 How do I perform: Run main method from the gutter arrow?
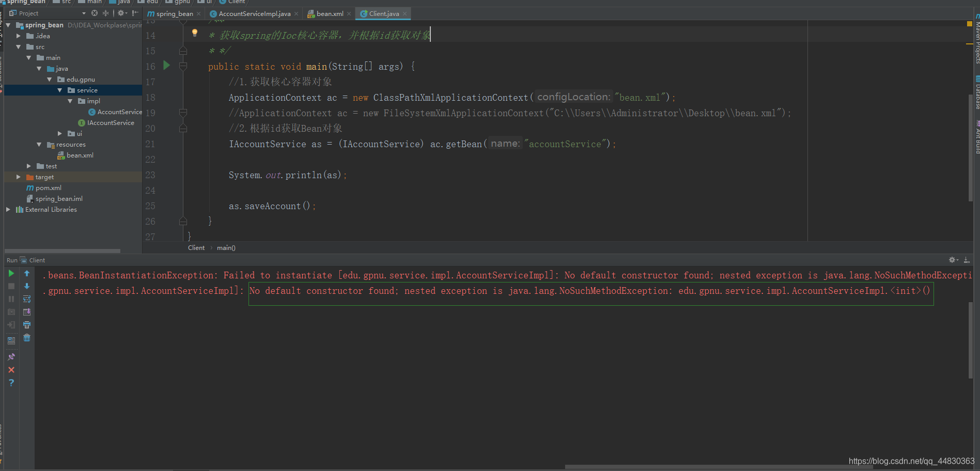pyautogui.click(x=166, y=66)
